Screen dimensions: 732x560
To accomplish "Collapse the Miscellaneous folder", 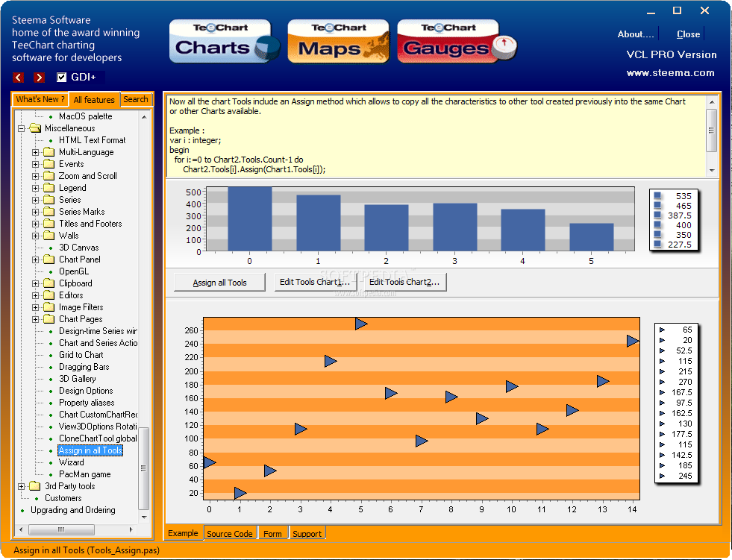I will coord(22,128).
